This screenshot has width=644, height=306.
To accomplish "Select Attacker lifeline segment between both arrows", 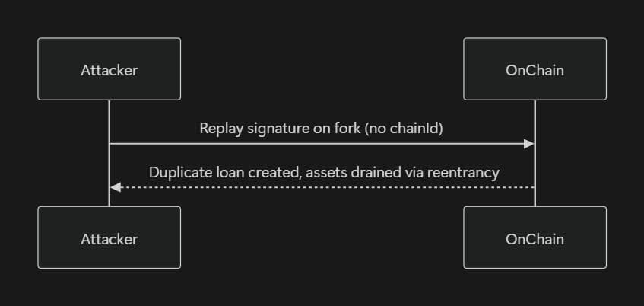I will point(109,165).
